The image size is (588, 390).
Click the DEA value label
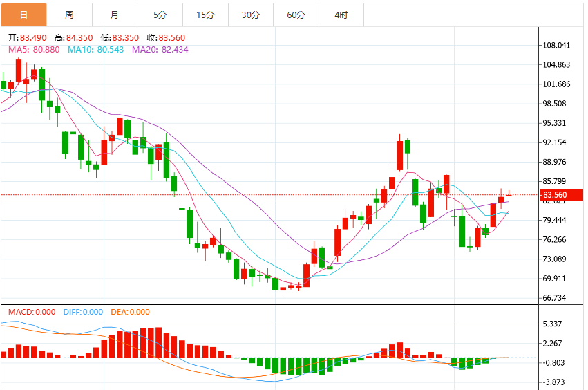coord(130,312)
